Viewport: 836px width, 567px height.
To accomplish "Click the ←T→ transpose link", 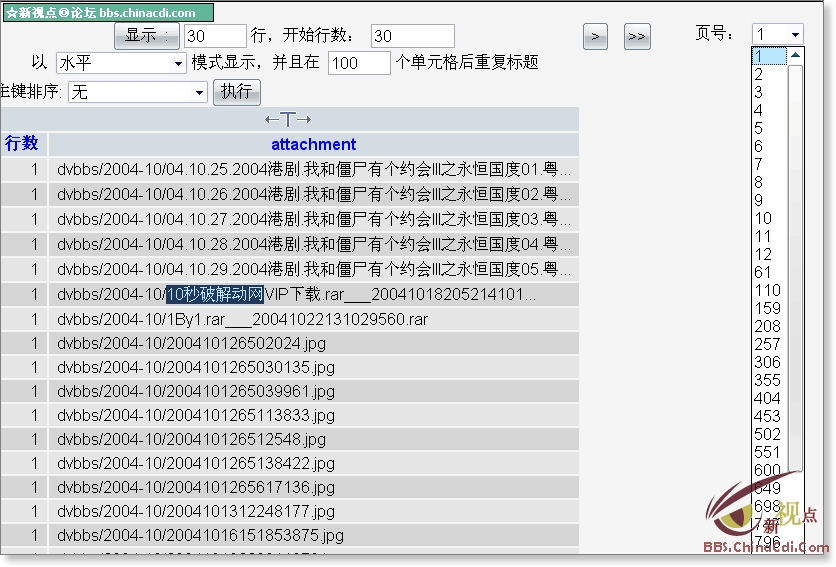I will click(x=288, y=120).
